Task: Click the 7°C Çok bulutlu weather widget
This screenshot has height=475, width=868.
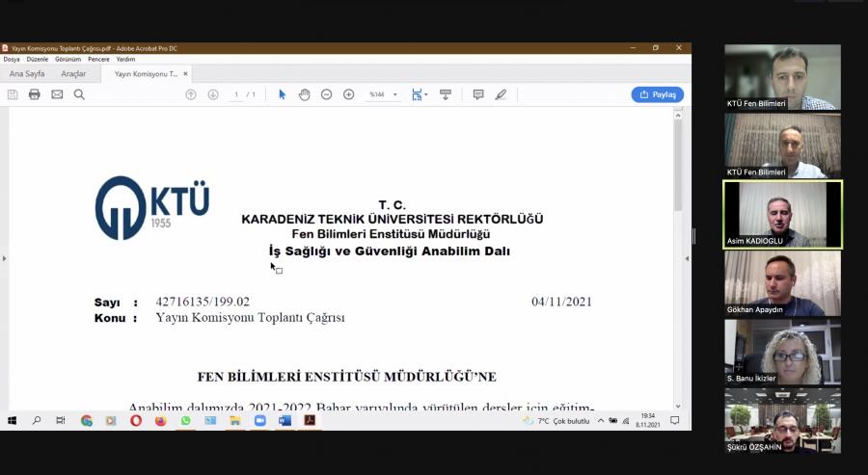Action: (556, 421)
